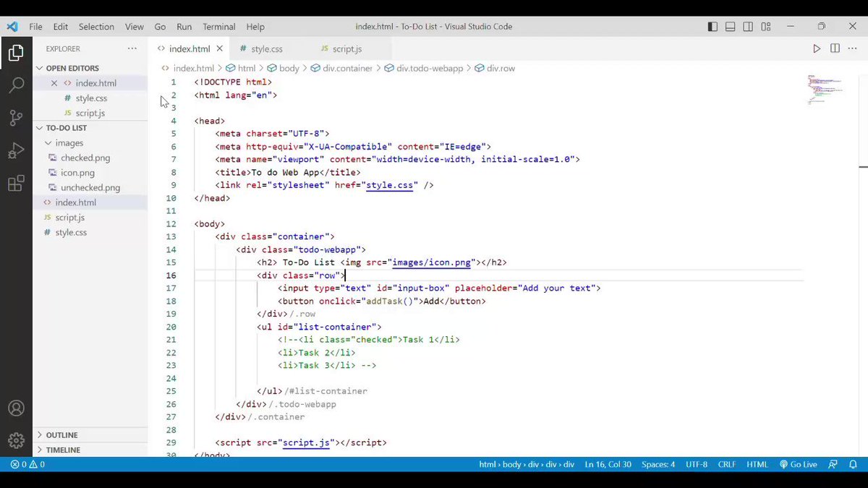This screenshot has width=868, height=488.
Task: Click the feedback icon in status bar
Action: (x=833, y=464)
